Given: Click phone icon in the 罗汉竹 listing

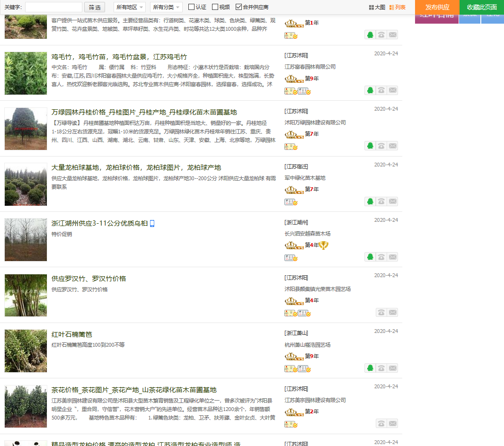Looking at the screenshot, I should pos(381,312).
